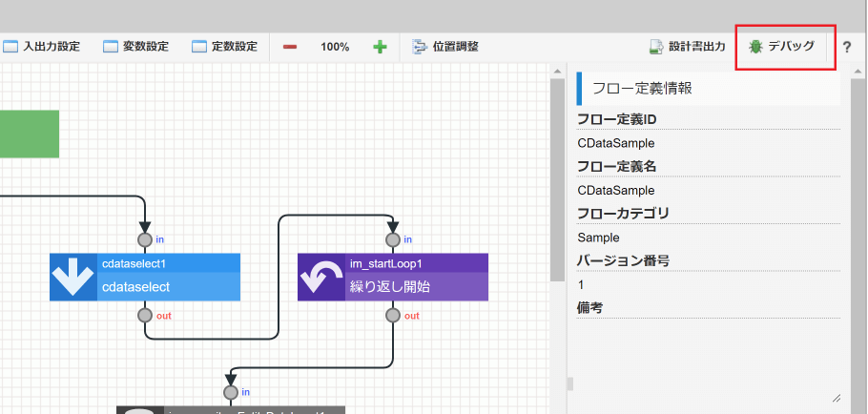Click the resize grip in the remarks area
This screenshot has height=414, width=868.
point(837,398)
